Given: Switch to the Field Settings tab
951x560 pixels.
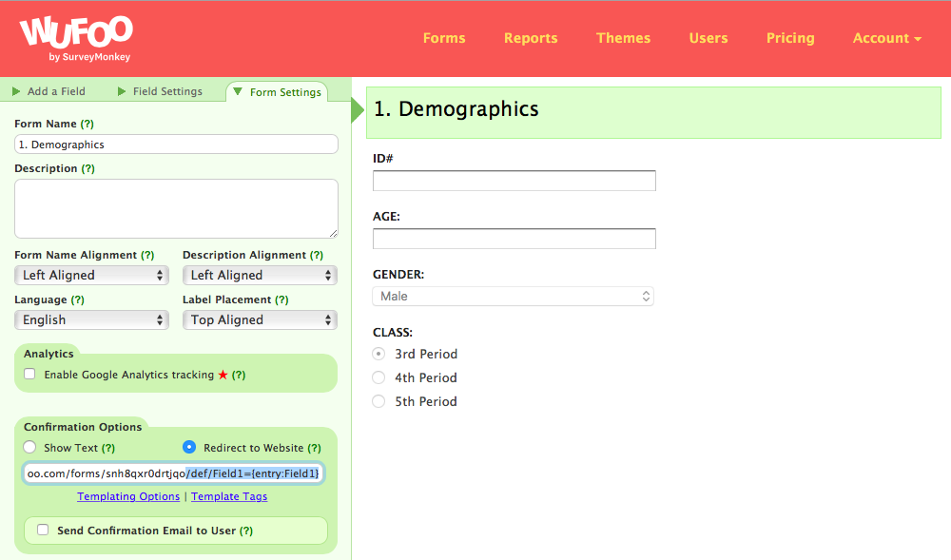Looking at the screenshot, I should point(161,91).
